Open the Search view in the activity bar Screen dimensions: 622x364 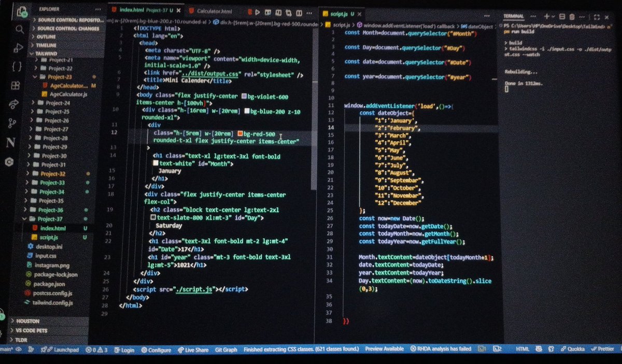[20, 28]
